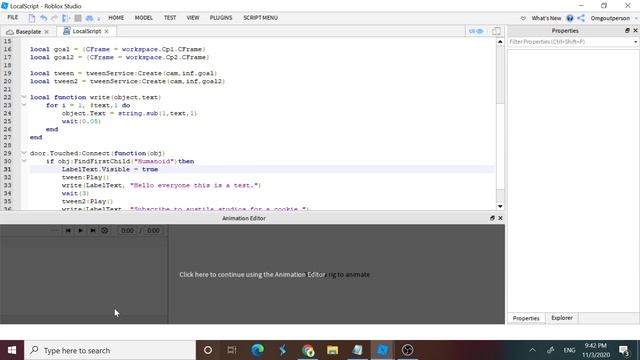Viewport: 640px width, 360px height.
Task: Undo the last action with the undo arrow
Action: point(43,18)
